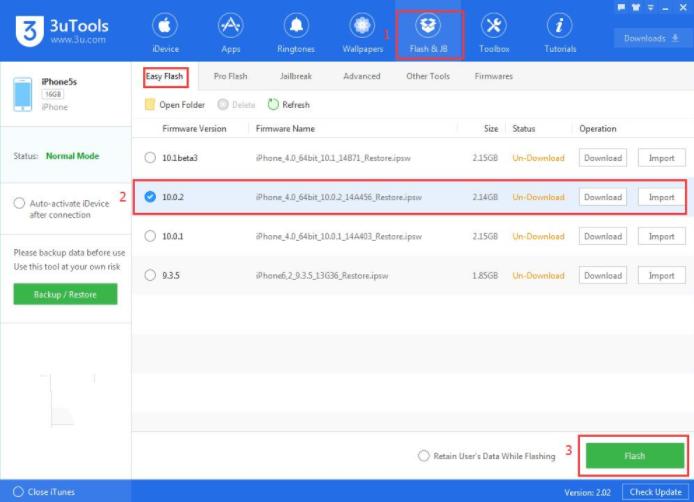Viewport: 694px width, 502px height.
Task: Import firmware for 9.3.5 row
Action: (x=662, y=275)
